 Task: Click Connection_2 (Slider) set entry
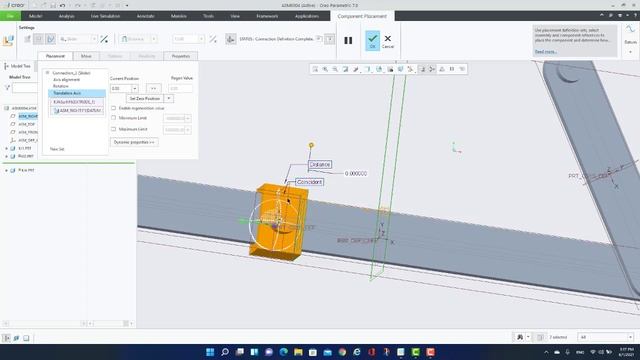(x=71, y=73)
